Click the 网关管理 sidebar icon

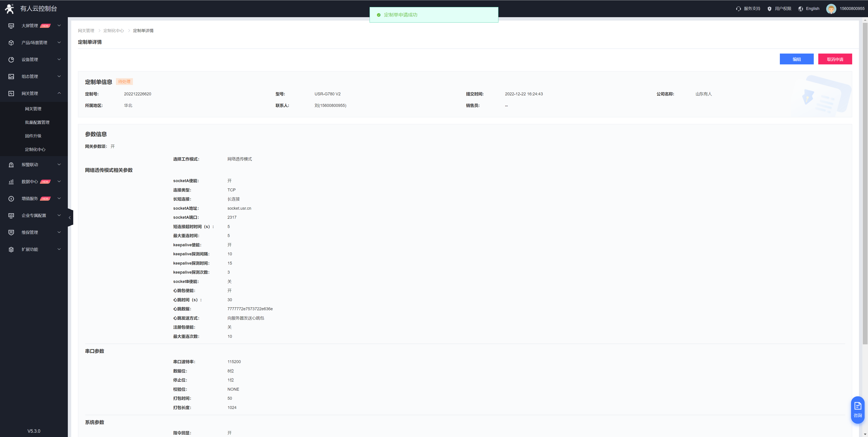tap(11, 93)
